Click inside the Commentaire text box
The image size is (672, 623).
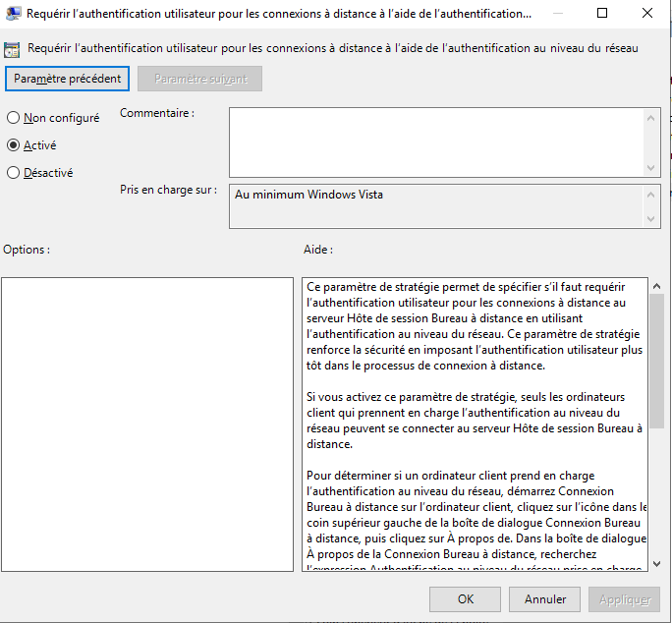point(436,142)
